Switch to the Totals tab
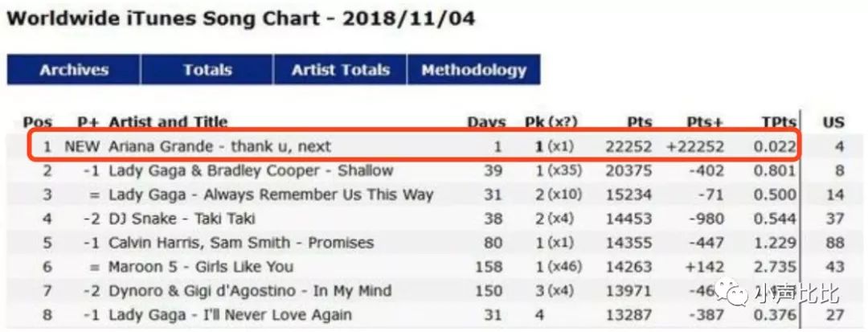This screenshot has width=868, height=332. [207, 70]
